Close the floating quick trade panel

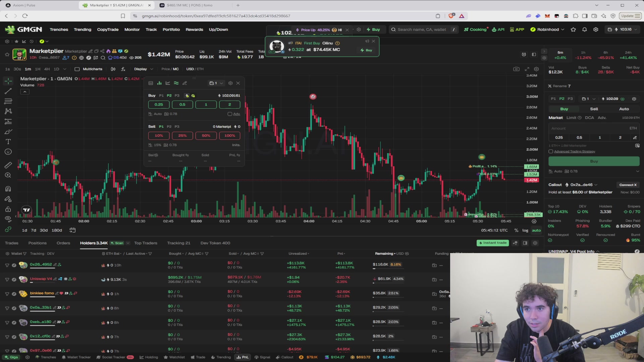coord(238,83)
